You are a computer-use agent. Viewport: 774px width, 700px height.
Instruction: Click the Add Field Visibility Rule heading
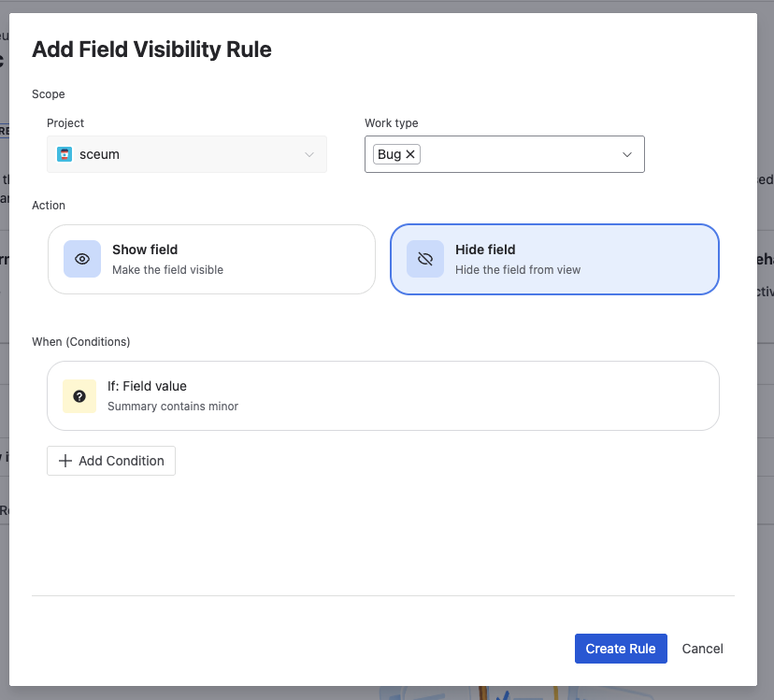point(152,50)
